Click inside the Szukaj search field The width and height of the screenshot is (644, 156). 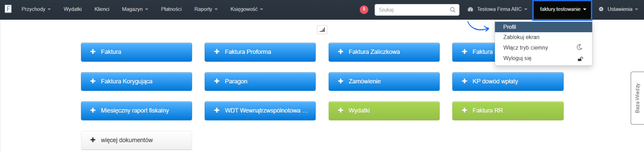click(x=413, y=10)
